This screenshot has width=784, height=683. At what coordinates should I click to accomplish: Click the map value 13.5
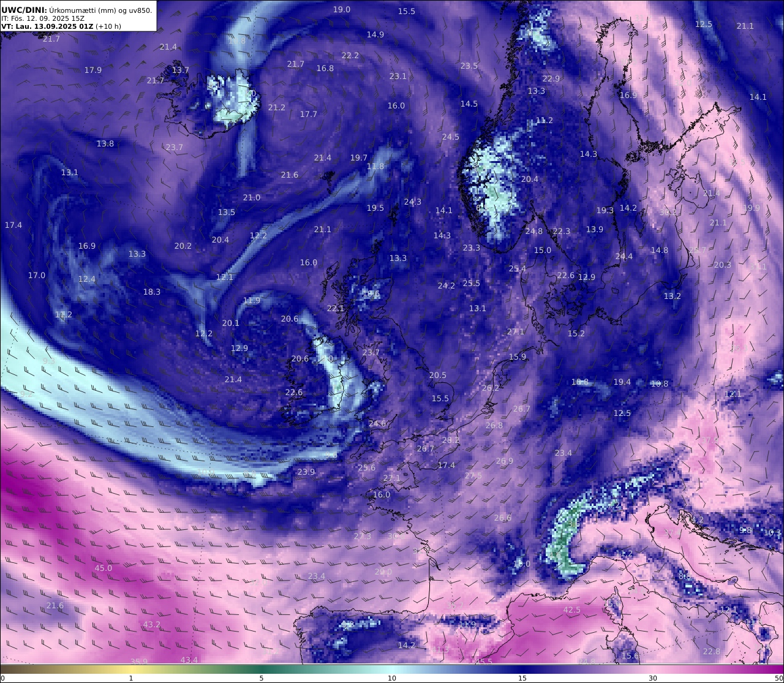[227, 212]
